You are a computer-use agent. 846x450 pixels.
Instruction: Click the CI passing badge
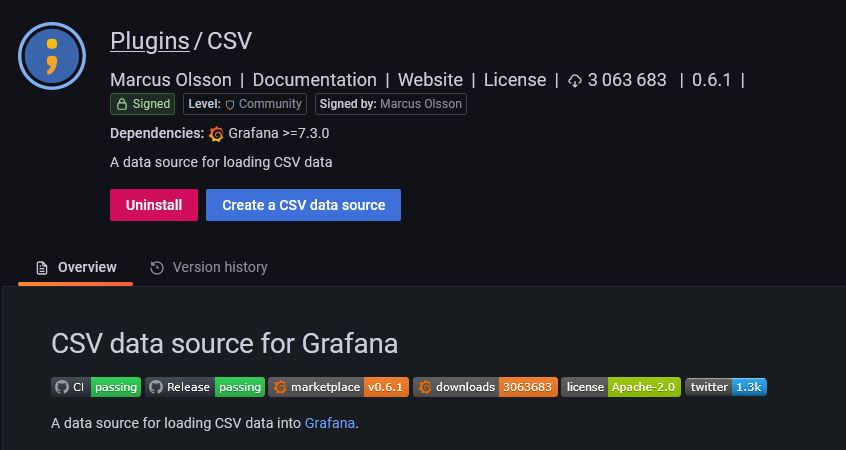coord(96,387)
